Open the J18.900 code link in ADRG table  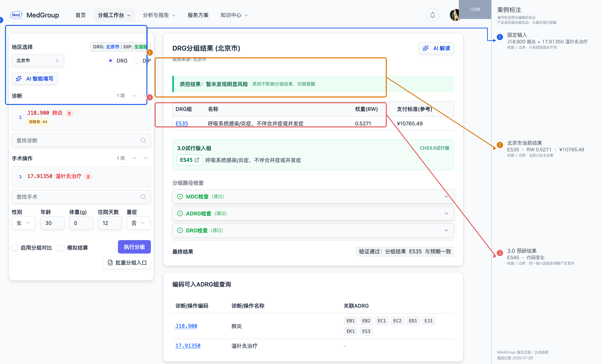186,326
